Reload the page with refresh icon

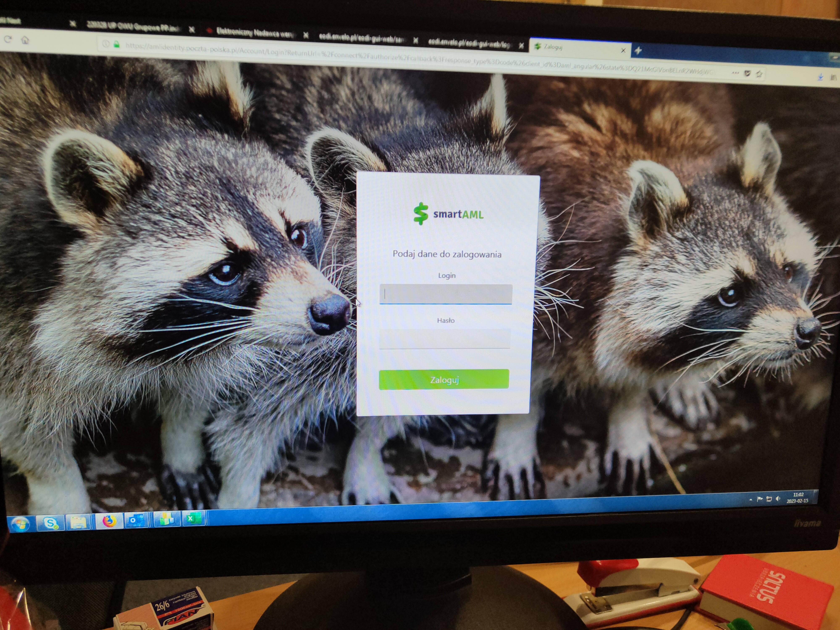coord(8,39)
